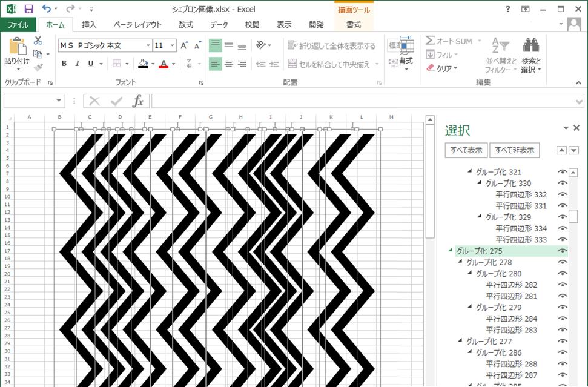Click the Save icon in quick access toolbar
The height and width of the screenshot is (387, 588).
[28, 9]
